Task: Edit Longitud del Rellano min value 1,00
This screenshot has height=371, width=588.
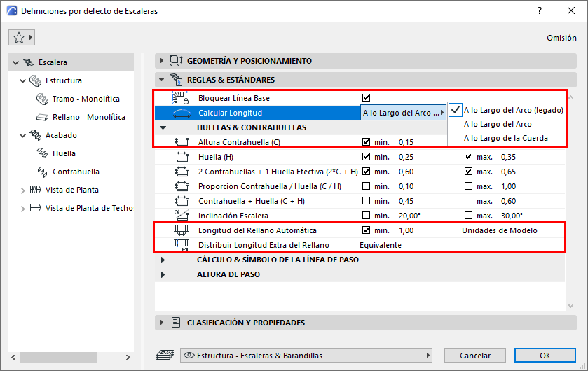Action: coord(406,230)
